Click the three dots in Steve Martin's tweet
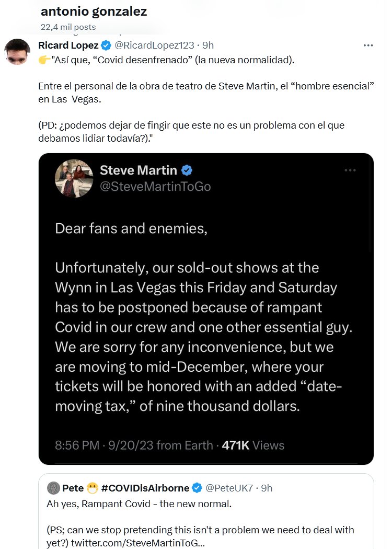The width and height of the screenshot is (392, 549). tap(350, 170)
